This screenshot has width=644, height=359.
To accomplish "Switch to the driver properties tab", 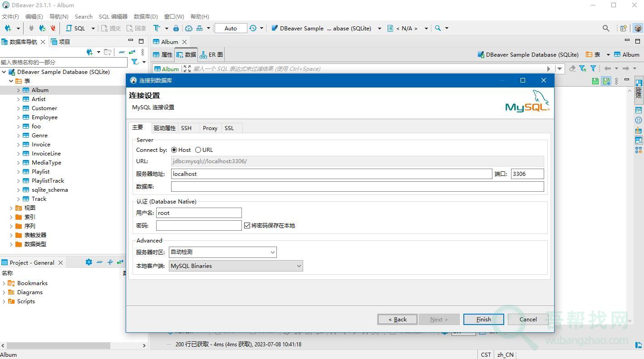I will pyautogui.click(x=164, y=128).
